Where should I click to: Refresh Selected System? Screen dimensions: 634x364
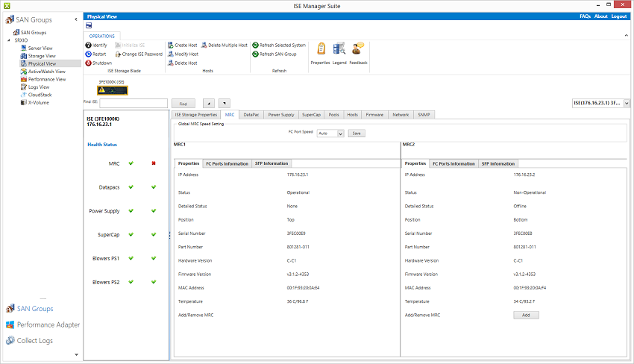pyautogui.click(x=279, y=45)
